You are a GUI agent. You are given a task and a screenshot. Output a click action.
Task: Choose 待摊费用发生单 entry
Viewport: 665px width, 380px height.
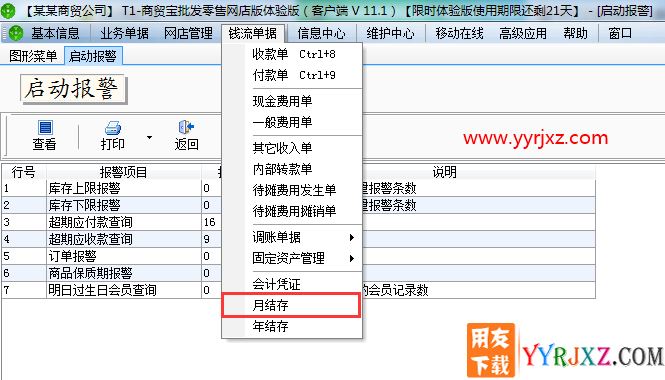[293, 190]
